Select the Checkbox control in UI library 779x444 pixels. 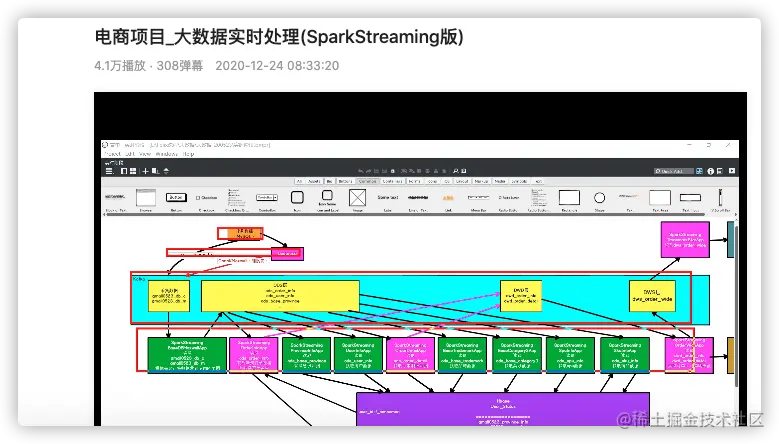click(207, 200)
